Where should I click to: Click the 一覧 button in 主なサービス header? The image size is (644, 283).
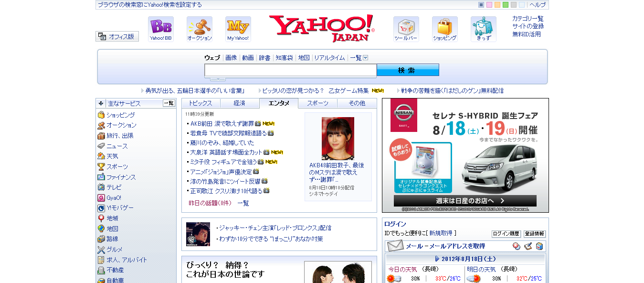(x=169, y=103)
